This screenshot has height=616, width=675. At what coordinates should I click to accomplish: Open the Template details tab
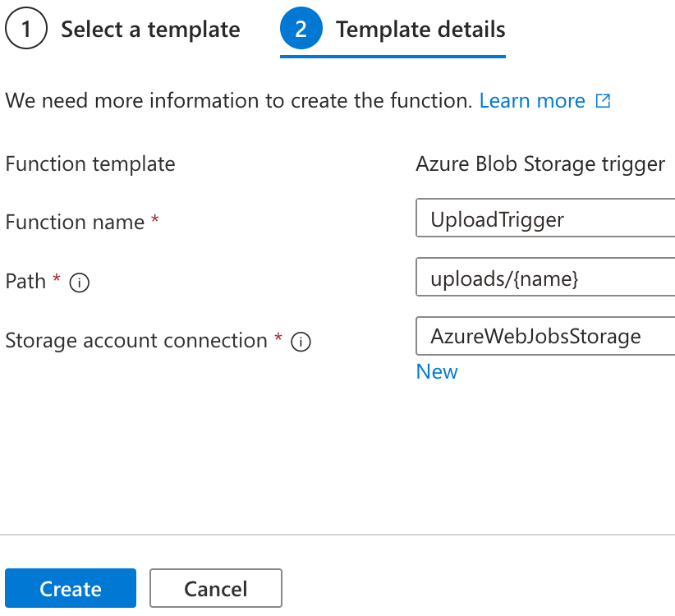tap(420, 30)
